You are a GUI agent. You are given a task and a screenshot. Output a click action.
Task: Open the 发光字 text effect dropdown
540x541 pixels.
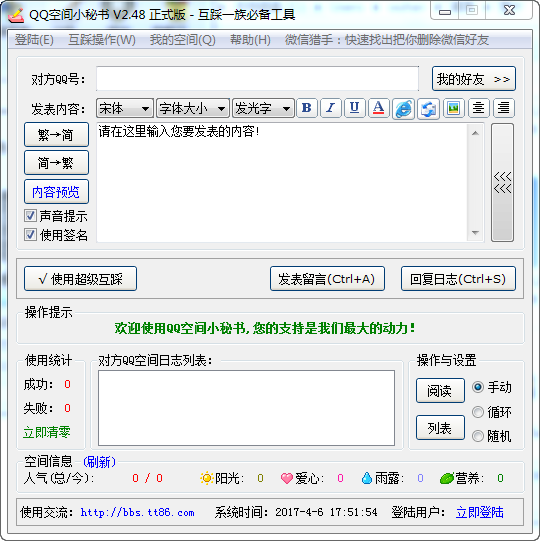tap(263, 109)
